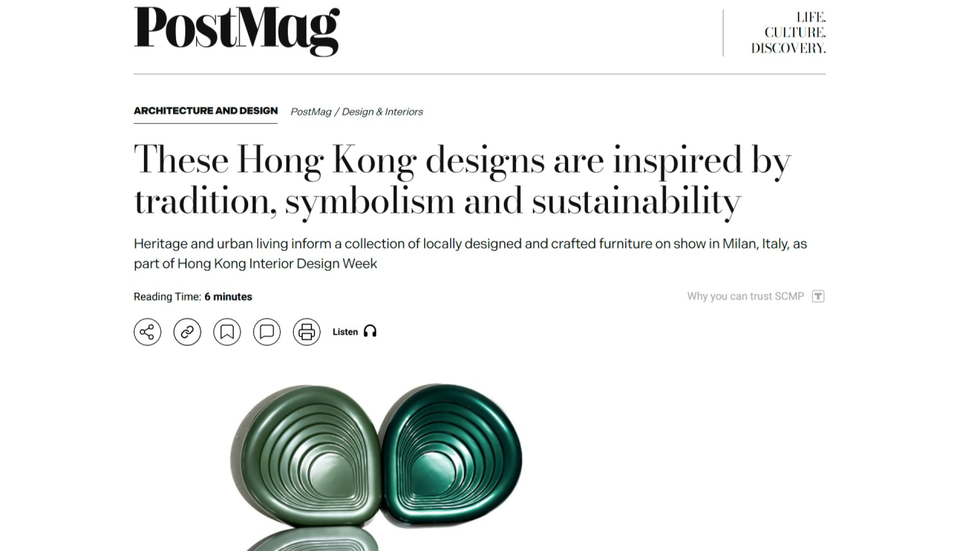Copy the article link with the chain icon
The height and width of the screenshot is (551, 980).
[188, 331]
